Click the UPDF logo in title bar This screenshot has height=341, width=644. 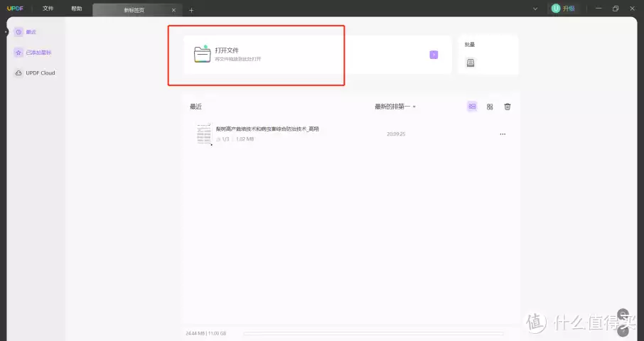click(15, 9)
